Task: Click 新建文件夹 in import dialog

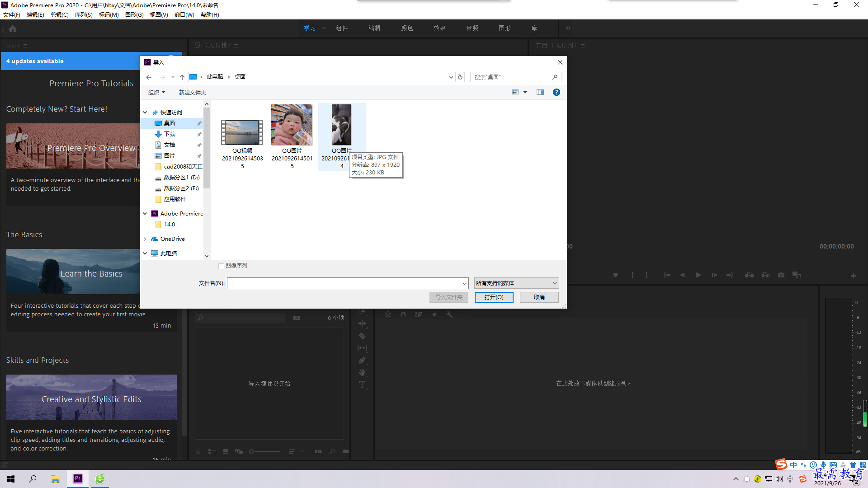Action: 192,93
